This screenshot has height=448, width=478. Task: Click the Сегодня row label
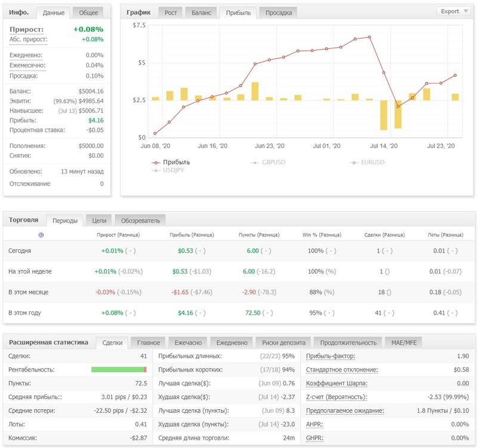tap(20, 250)
